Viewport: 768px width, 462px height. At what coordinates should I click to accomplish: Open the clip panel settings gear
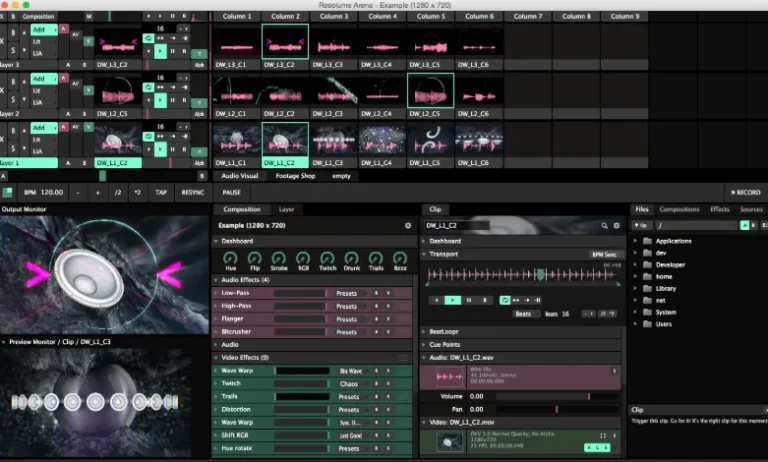[x=617, y=226]
